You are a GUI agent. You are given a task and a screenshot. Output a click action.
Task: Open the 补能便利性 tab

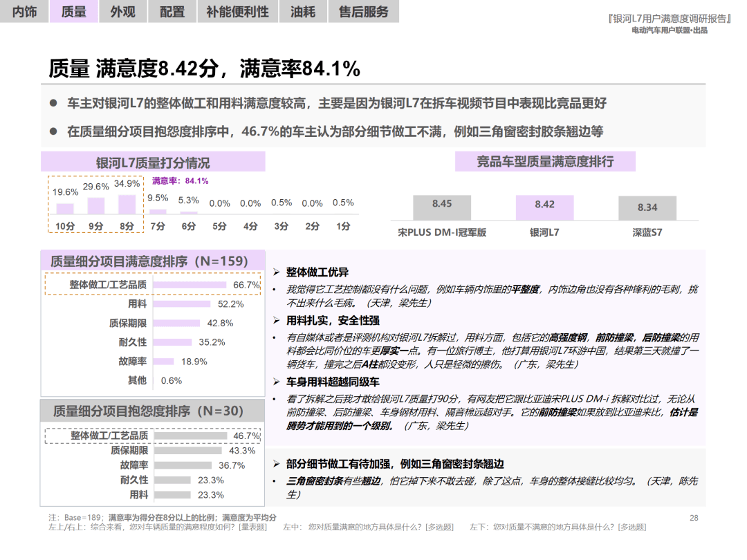238,12
